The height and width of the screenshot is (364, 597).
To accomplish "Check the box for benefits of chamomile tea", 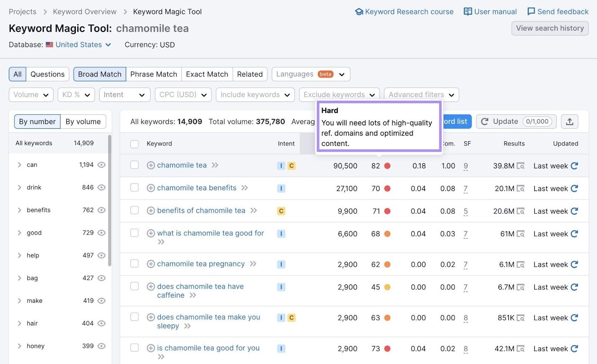I will coord(134,210).
